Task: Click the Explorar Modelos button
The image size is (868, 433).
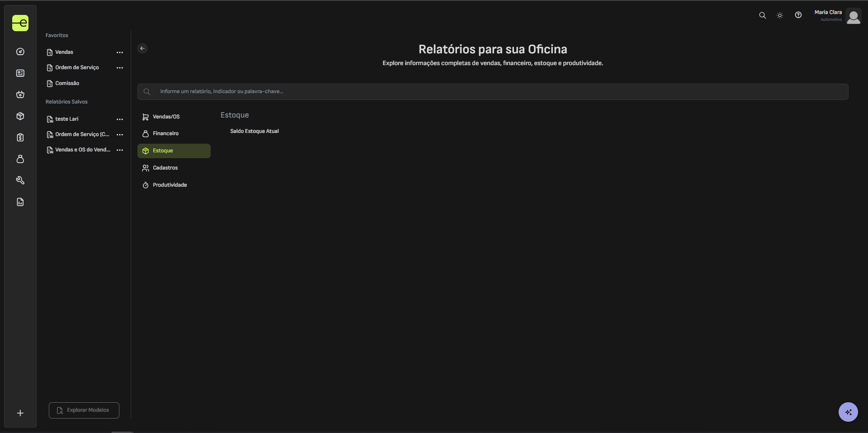Action: point(84,410)
